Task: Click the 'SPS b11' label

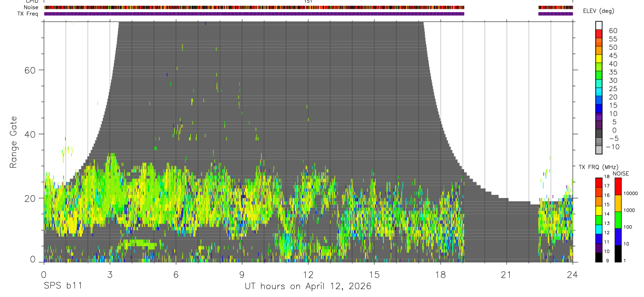Action: pyautogui.click(x=62, y=287)
